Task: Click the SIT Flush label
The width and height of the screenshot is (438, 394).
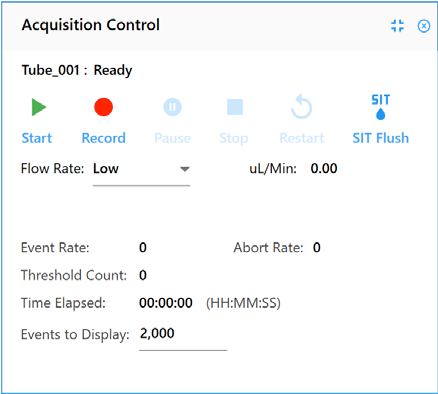Action: (381, 138)
